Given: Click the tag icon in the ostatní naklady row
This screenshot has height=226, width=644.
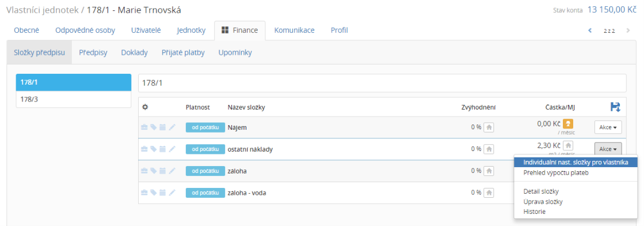Looking at the screenshot, I should tap(153, 149).
